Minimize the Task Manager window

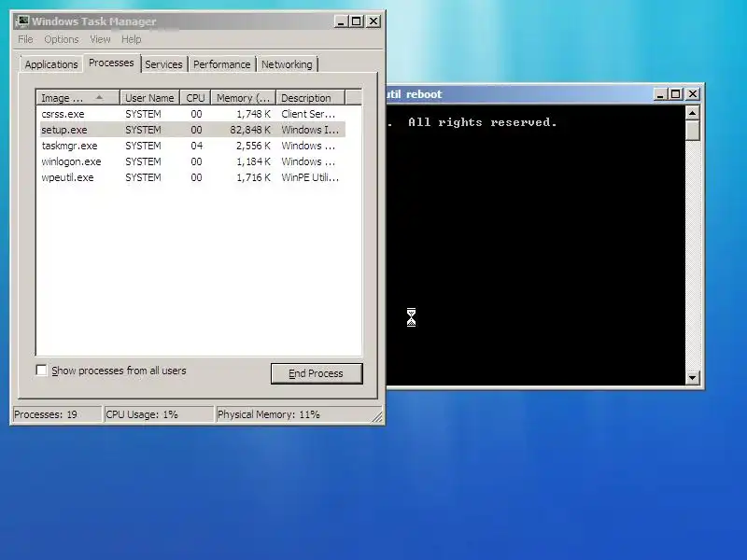point(341,21)
